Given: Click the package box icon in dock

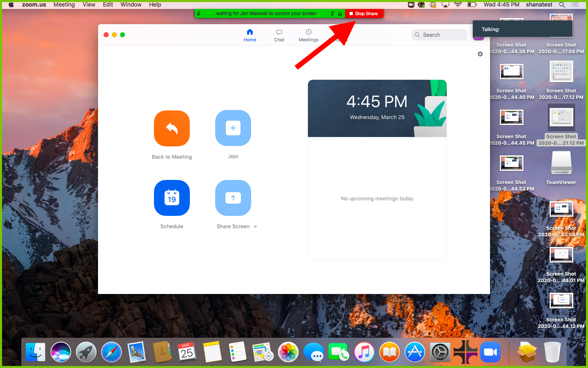Looking at the screenshot, I should click(527, 352).
